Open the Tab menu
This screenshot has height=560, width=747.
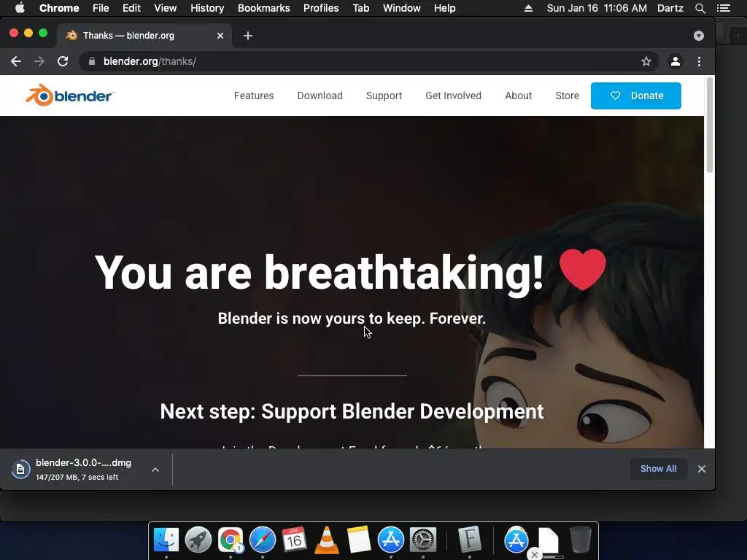tap(360, 8)
